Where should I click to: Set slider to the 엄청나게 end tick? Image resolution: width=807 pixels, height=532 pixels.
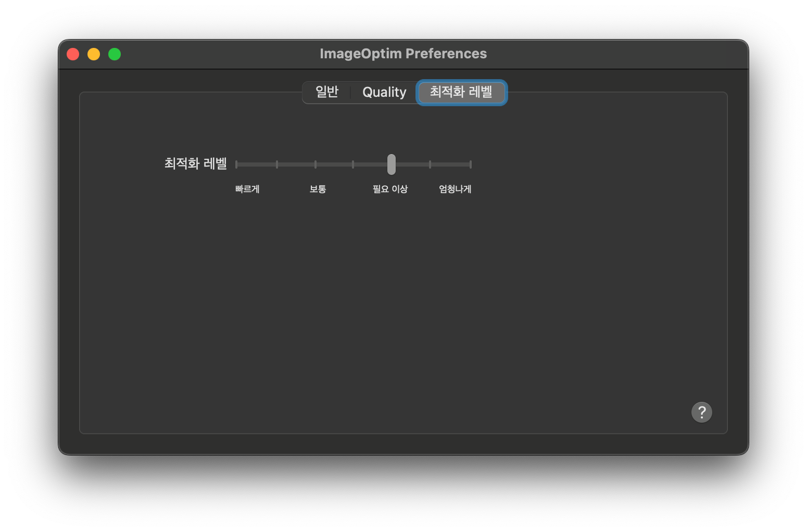pyautogui.click(x=470, y=164)
